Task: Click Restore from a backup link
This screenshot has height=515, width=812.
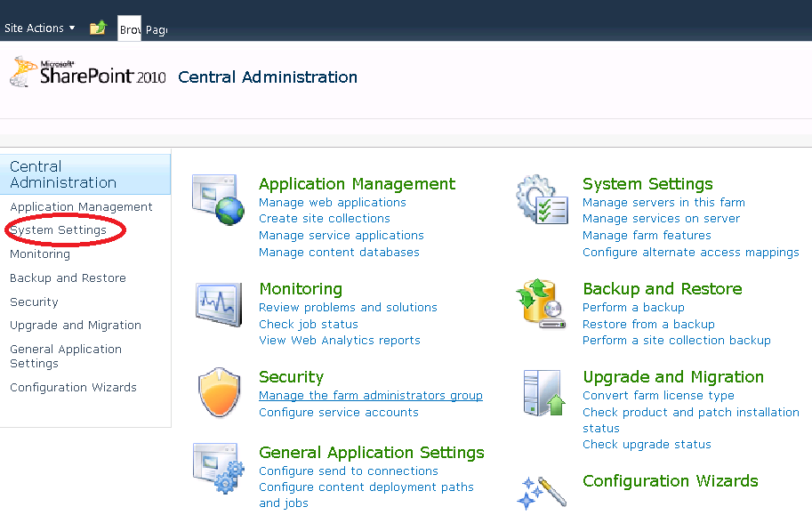Action: point(649,324)
